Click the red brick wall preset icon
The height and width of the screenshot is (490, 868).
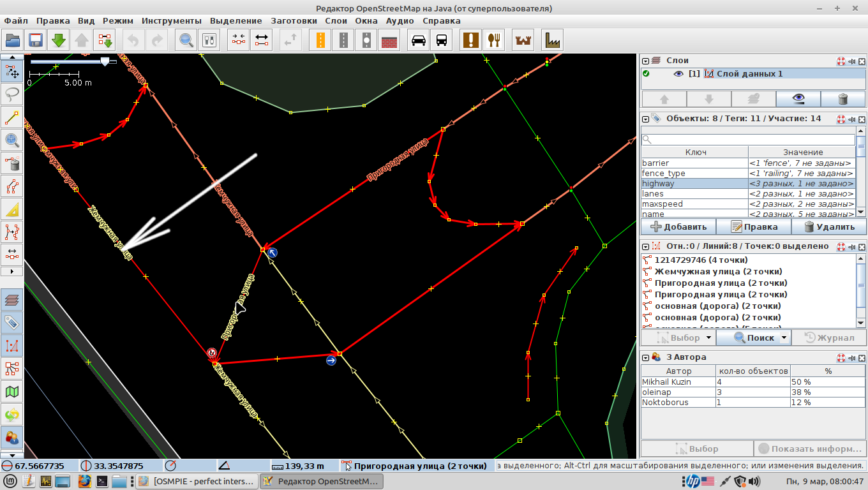(x=389, y=40)
